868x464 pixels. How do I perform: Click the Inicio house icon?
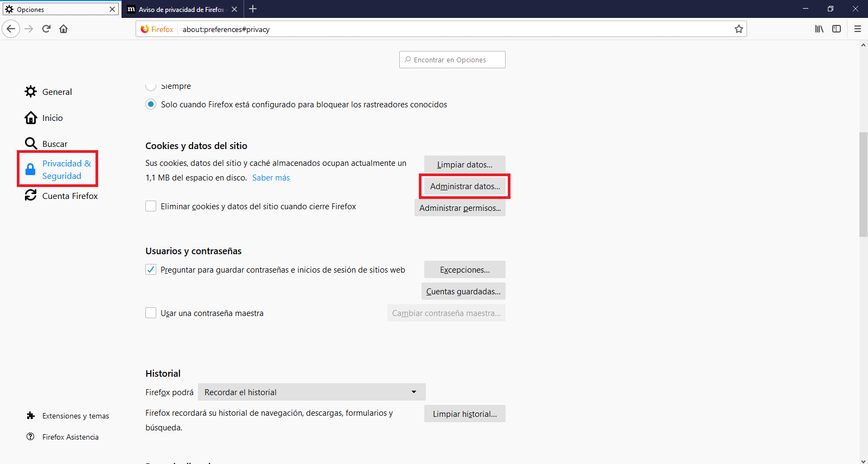[x=31, y=118]
